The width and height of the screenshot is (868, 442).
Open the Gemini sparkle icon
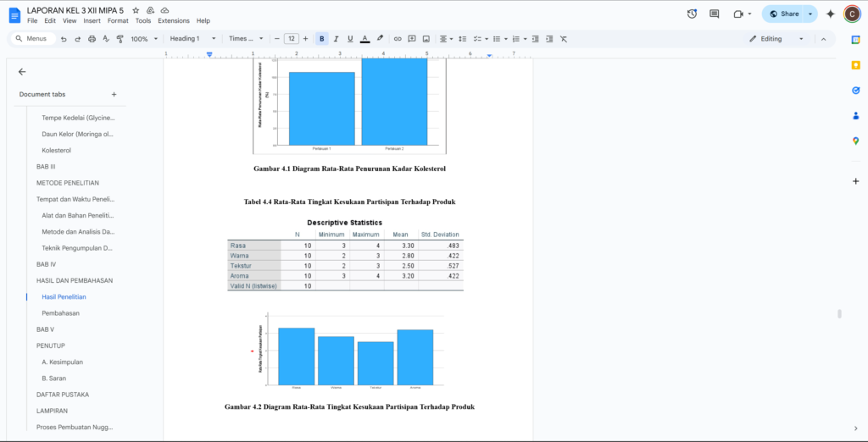(x=831, y=14)
